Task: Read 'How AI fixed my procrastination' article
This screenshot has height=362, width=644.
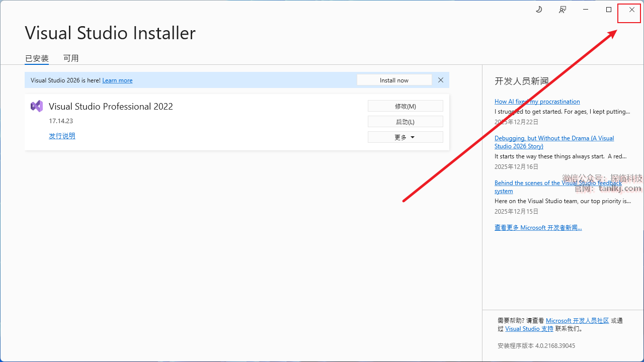Action: (x=537, y=102)
